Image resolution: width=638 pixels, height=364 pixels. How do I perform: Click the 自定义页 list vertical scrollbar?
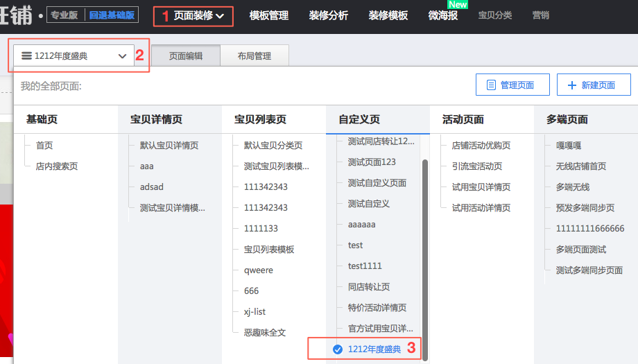click(425, 257)
